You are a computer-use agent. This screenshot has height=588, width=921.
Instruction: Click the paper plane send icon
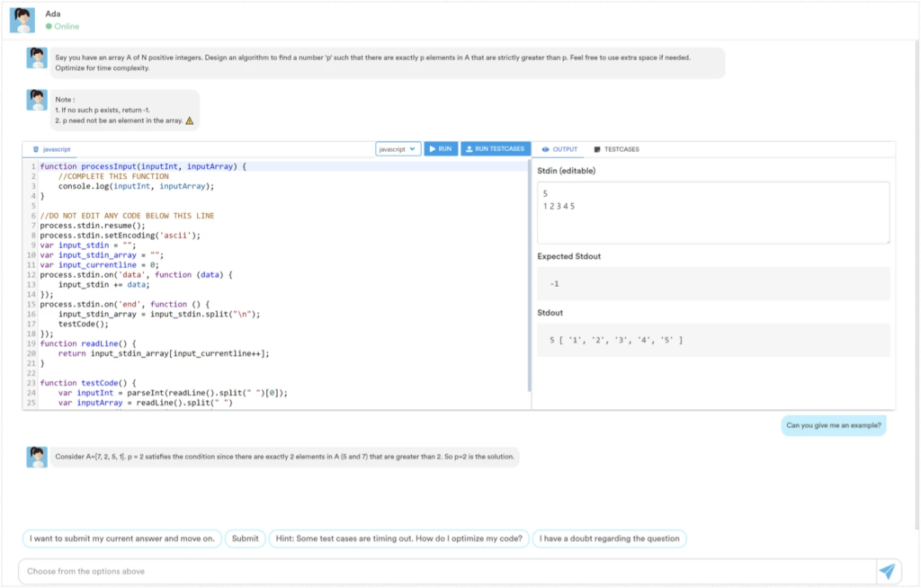pyautogui.click(x=887, y=571)
